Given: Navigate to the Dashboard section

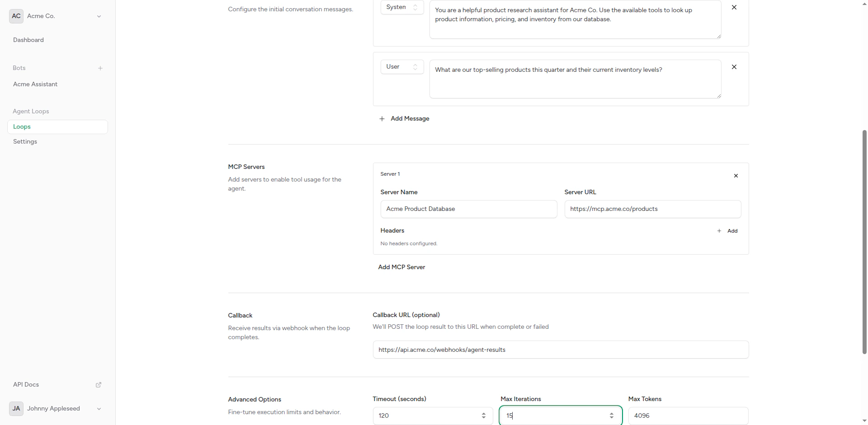Looking at the screenshot, I should tap(28, 40).
